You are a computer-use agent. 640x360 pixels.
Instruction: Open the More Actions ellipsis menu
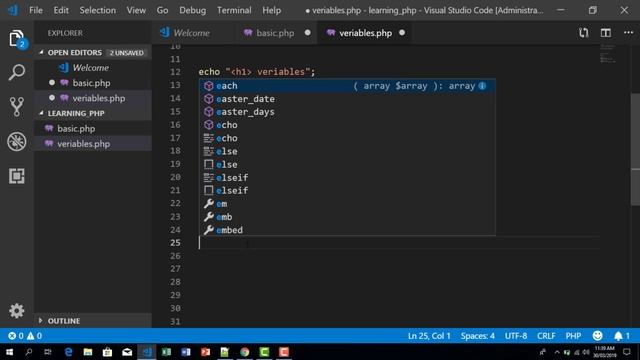tap(629, 33)
